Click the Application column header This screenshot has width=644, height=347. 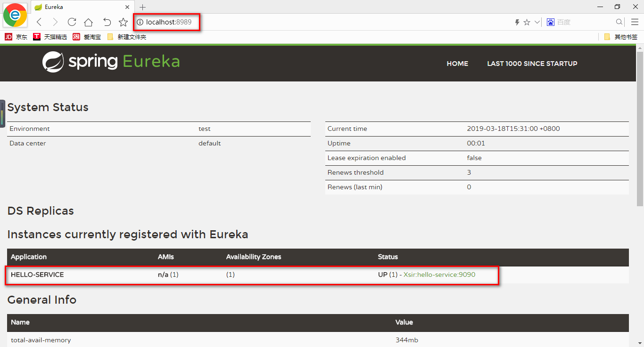pos(29,257)
